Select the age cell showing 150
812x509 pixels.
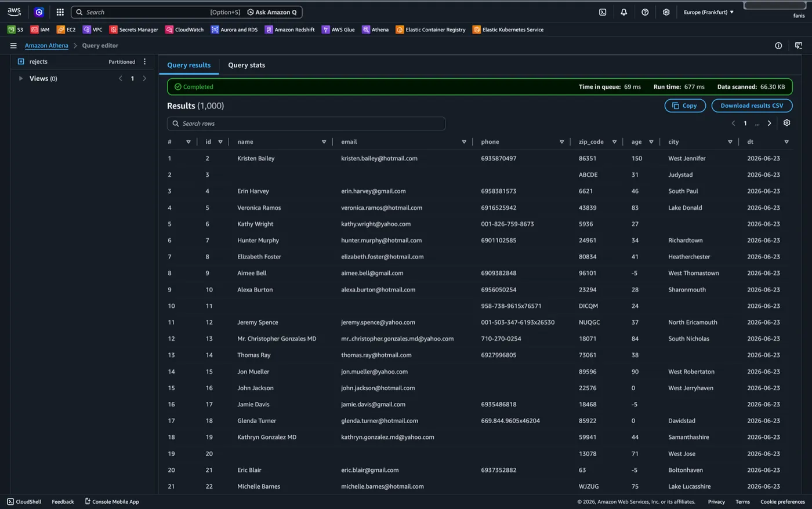637,158
